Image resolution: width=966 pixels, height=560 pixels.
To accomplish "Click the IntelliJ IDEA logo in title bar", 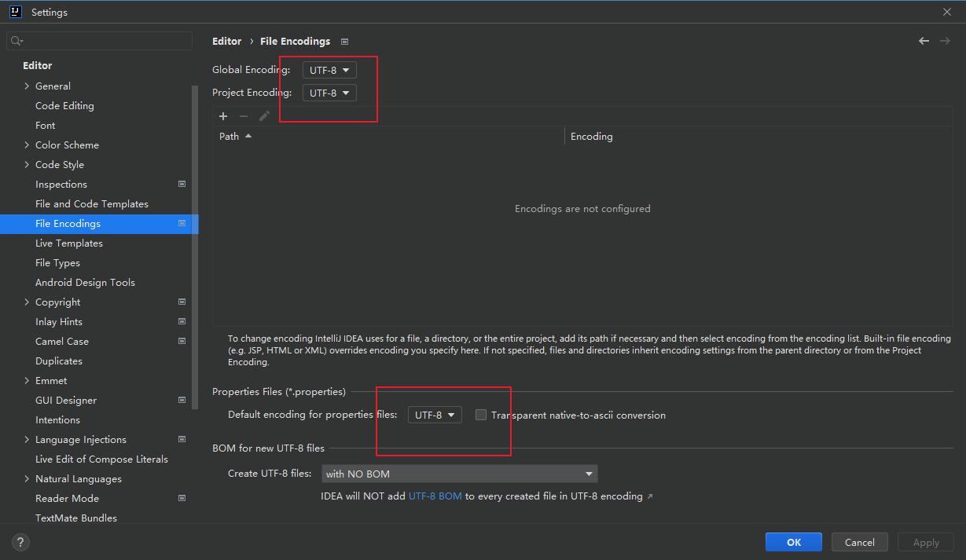I will point(15,12).
